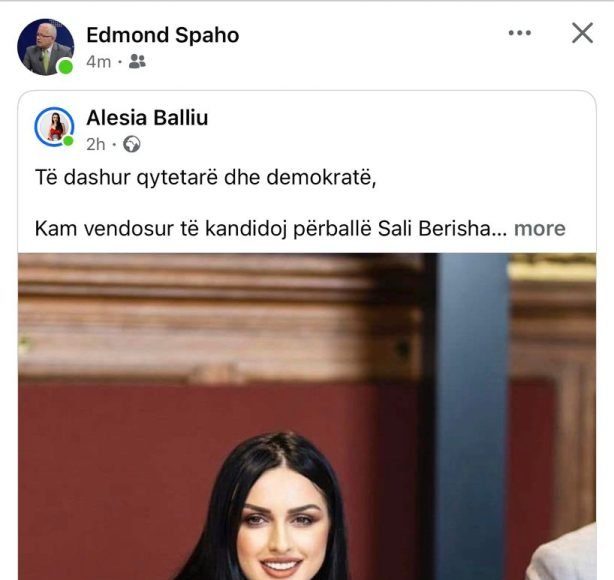Click the "Të dashur qytetarë dhe demokratë" text
The image size is (614, 580).
(x=206, y=177)
